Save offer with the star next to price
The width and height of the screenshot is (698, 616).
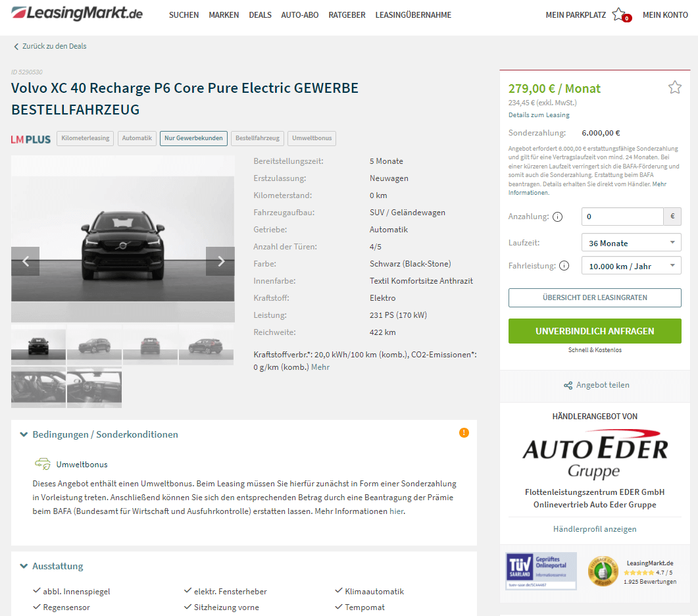point(675,88)
